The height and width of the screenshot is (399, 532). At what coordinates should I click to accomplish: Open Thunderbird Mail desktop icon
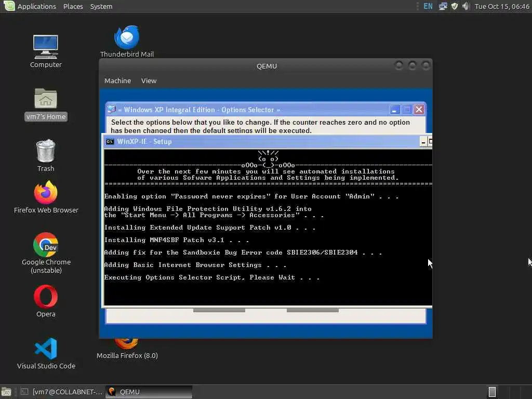[x=127, y=37]
